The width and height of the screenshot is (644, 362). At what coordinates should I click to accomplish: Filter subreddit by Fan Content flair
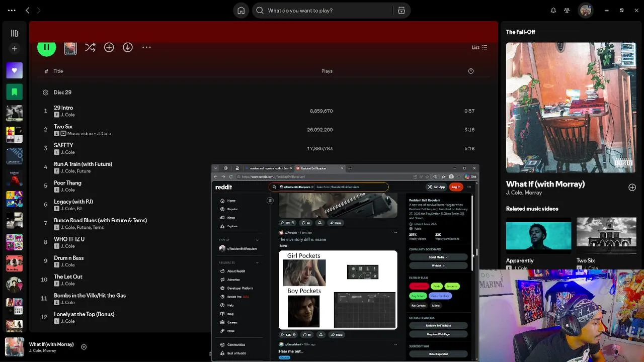point(419,306)
